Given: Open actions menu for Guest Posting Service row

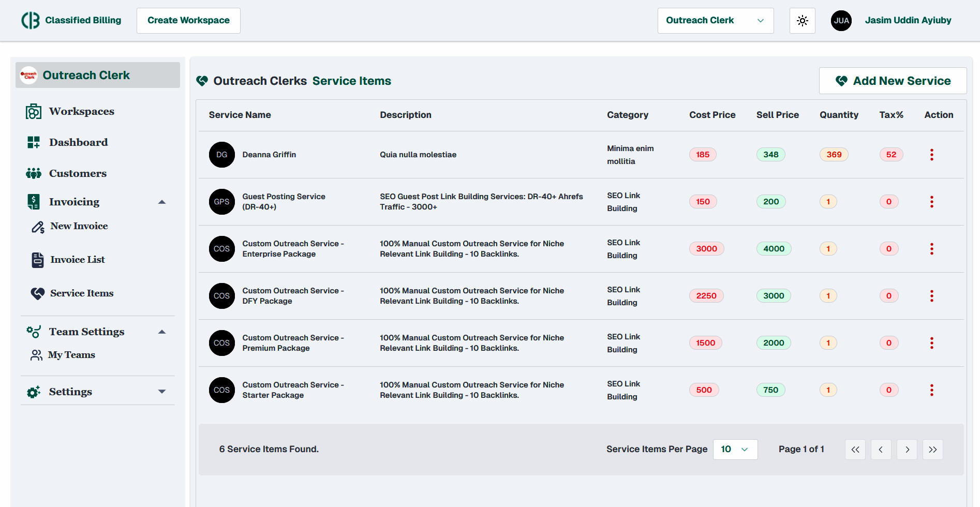Looking at the screenshot, I should tap(931, 202).
